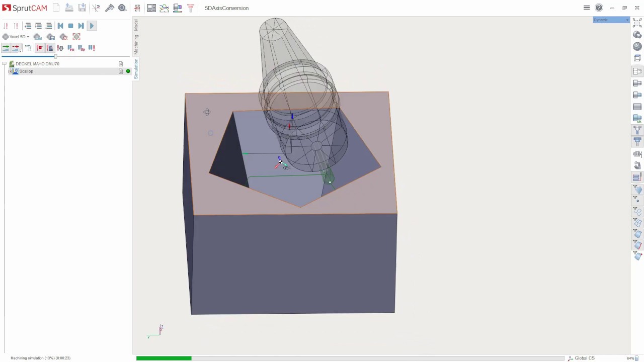Toggle the toolpath corner display icon
Image resolution: width=644 pixels, height=362 pixels.
click(28, 48)
